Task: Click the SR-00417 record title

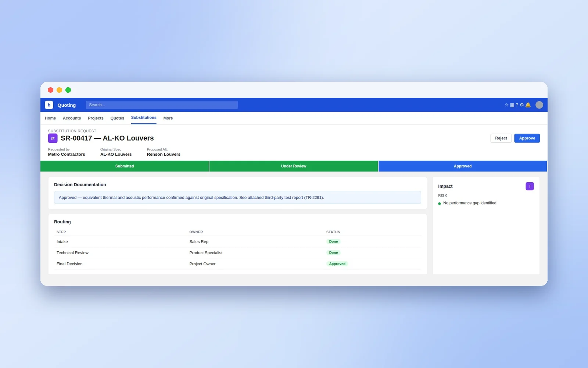Action: [x=107, y=138]
